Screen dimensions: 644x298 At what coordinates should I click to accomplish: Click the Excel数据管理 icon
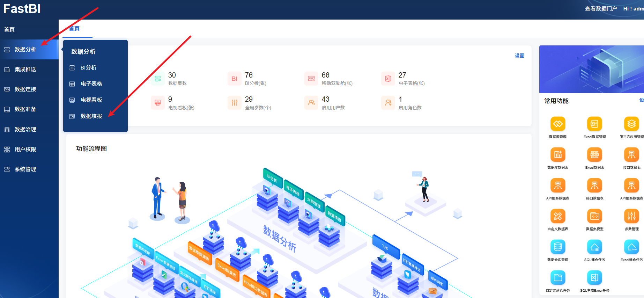click(x=594, y=124)
